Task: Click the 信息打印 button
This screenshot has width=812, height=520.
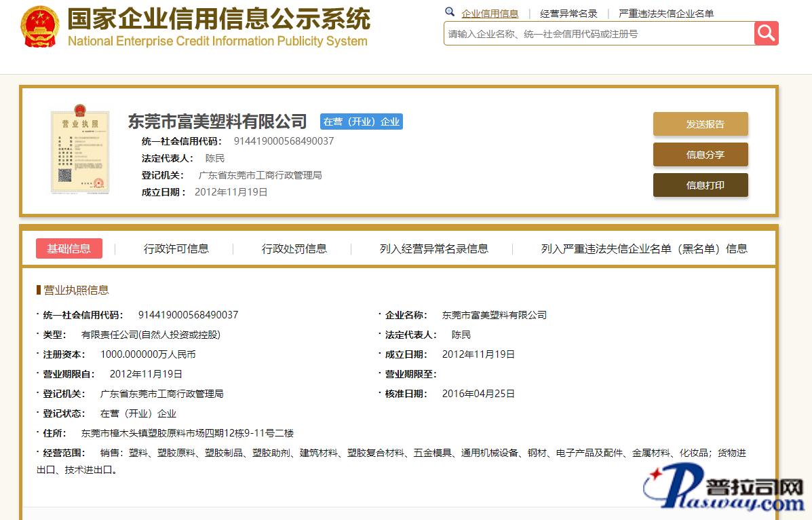Action: 700,185
